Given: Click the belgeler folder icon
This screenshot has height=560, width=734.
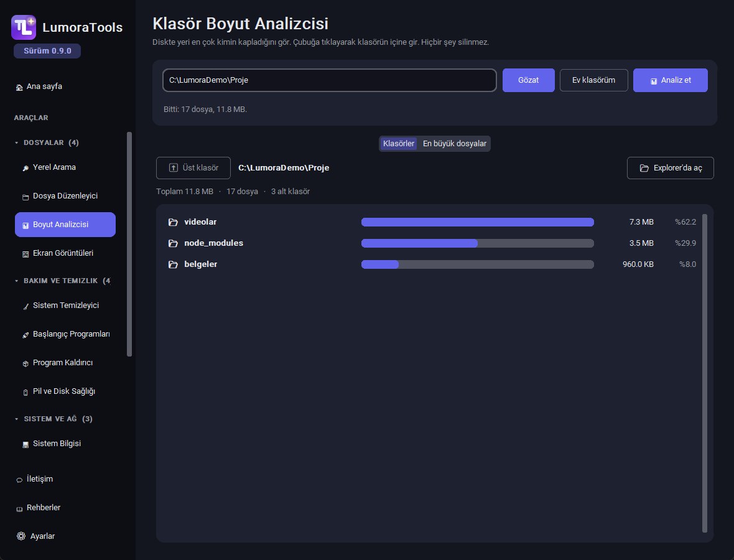Looking at the screenshot, I should pos(173,264).
